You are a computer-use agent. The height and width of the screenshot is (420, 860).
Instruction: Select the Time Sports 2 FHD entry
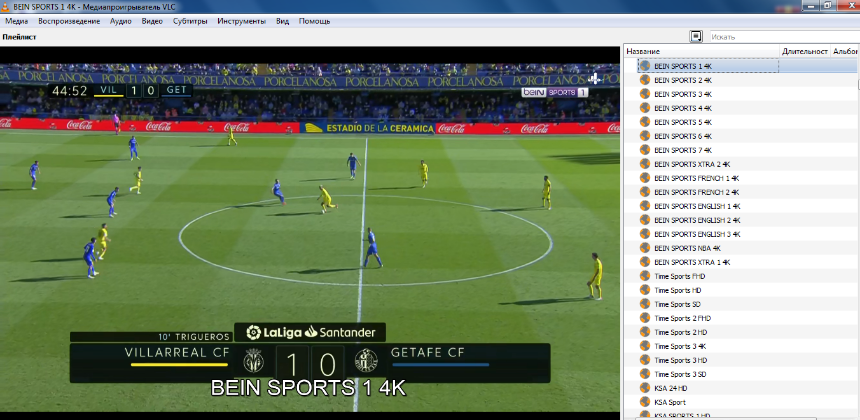pos(682,319)
